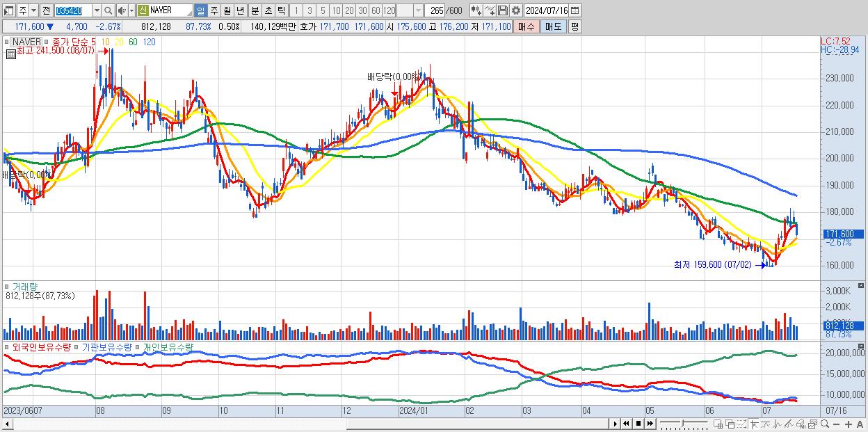Edit the candle count field 265
This screenshot has height=432, width=868.
436,11
